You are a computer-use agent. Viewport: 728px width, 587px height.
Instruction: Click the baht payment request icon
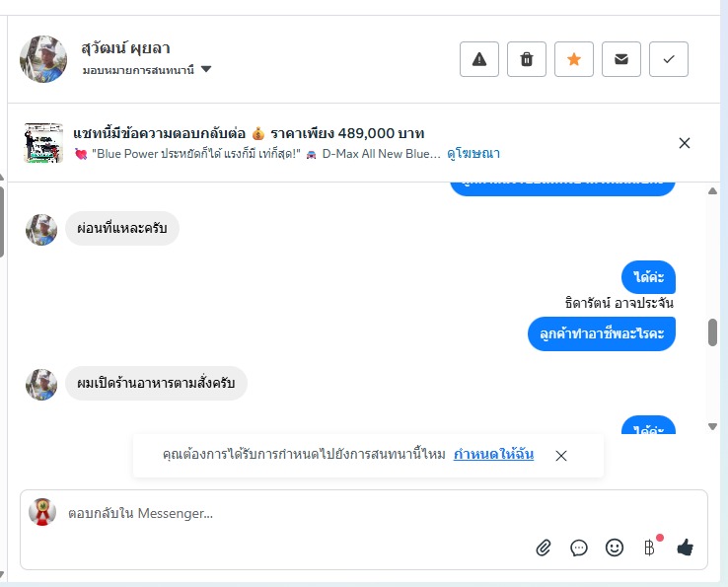pos(649,548)
